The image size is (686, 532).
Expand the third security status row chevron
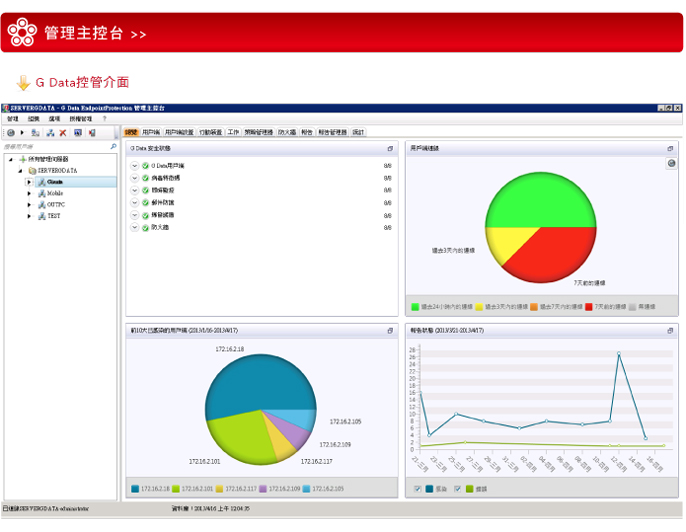pyautogui.click(x=135, y=190)
